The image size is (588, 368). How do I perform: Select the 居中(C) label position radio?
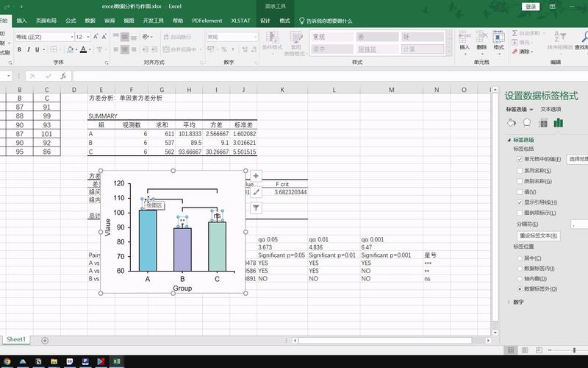tap(520, 258)
